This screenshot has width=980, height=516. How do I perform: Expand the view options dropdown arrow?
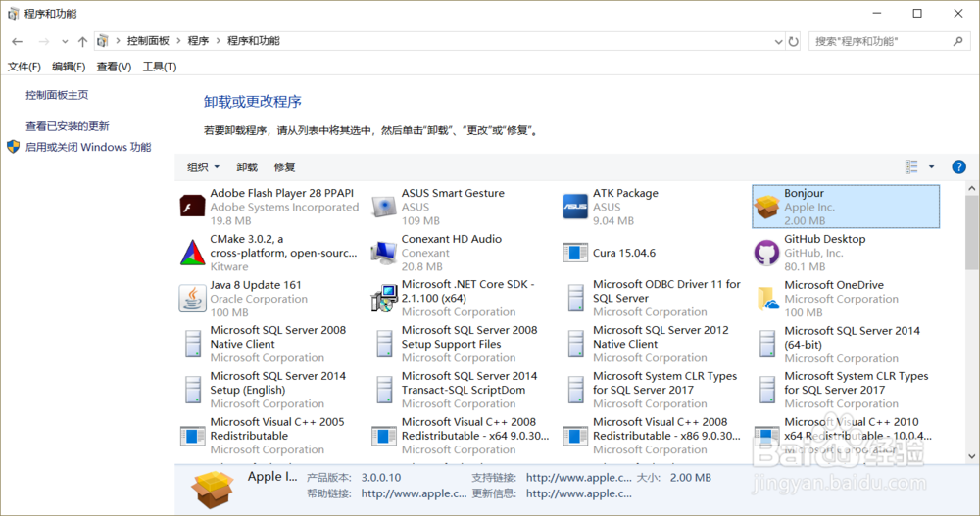[x=931, y=166]
